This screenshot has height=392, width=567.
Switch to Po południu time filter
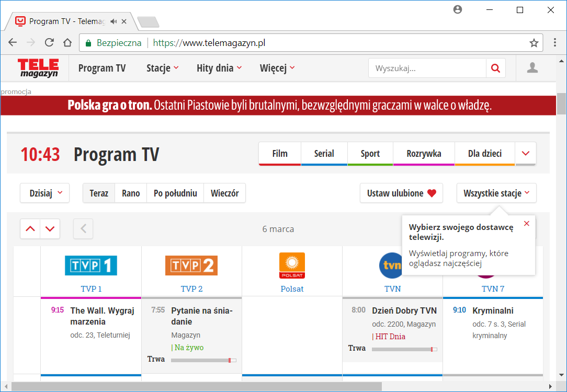click(x=175, y=193)
